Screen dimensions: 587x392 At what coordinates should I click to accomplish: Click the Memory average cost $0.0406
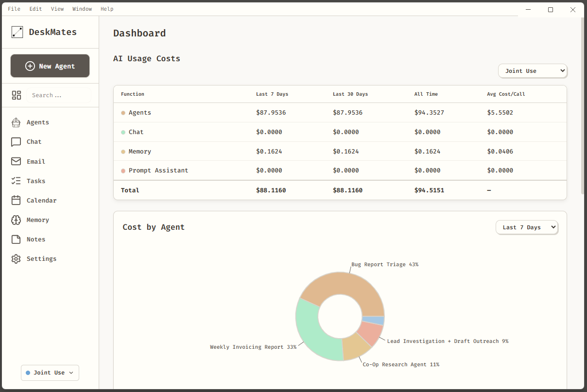click(500, 152)
